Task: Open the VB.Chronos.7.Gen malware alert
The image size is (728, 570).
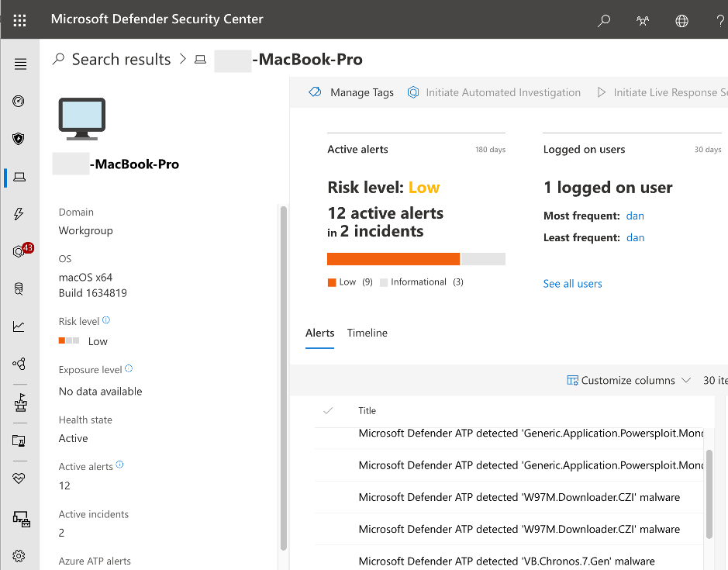Action: click(509, 558)
